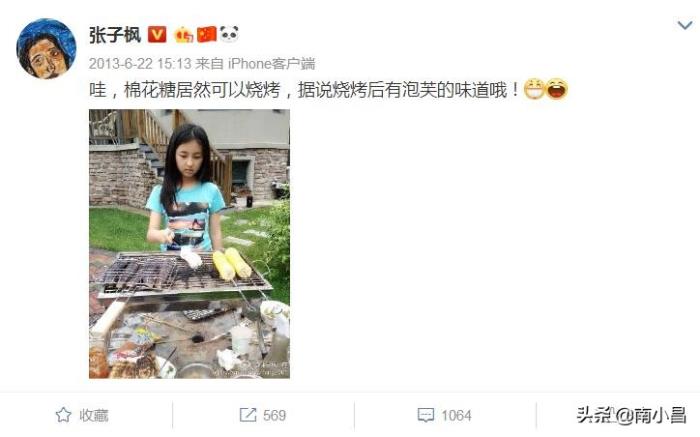
Task: Click the iPhone客户端 source link
Action: [x=271, y=64]
